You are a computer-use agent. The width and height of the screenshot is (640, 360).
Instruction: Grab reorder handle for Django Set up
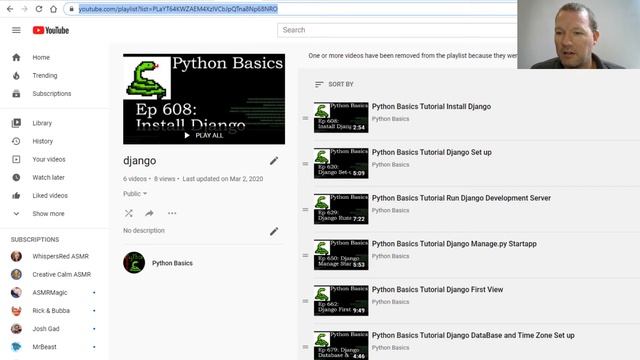pyautogui.click(x=305, y=164)
